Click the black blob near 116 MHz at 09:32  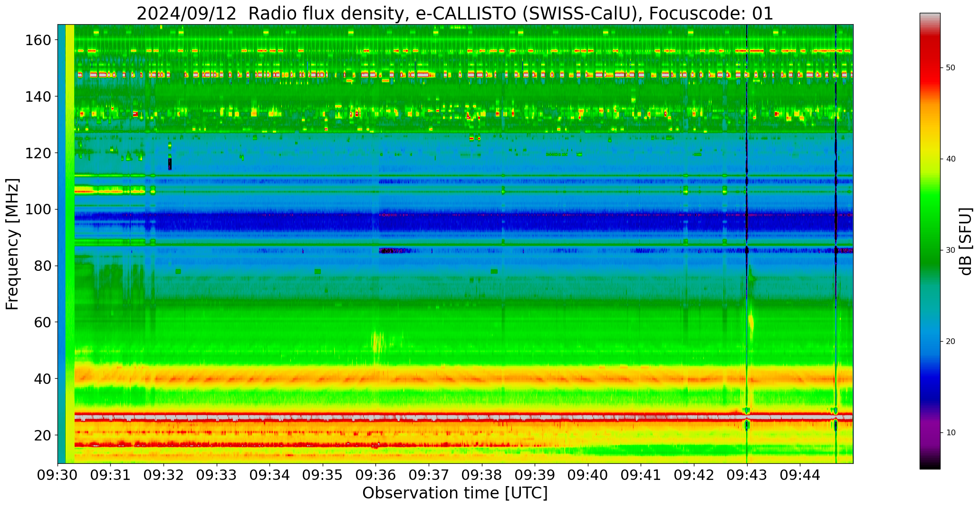point(170,164)
